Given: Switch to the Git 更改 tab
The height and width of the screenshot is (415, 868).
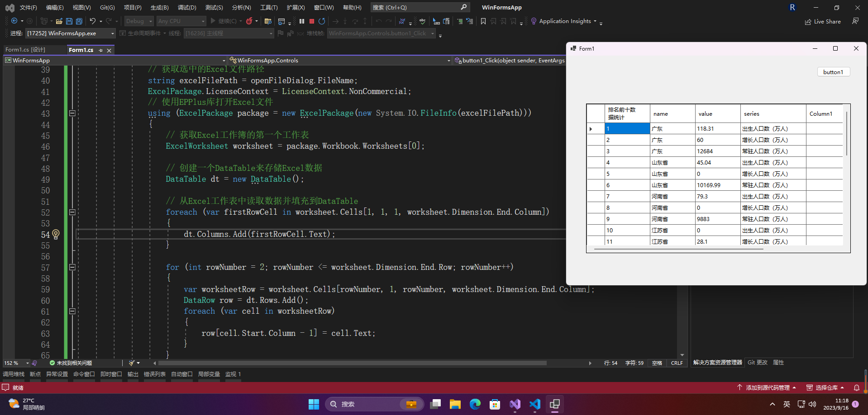Looking at the screenshot, I should tap(758, 363).
